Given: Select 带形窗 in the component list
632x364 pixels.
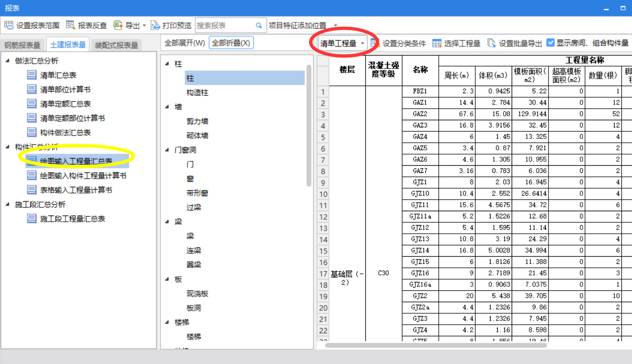Looking at the screenshot, I should tap(197, 193).
